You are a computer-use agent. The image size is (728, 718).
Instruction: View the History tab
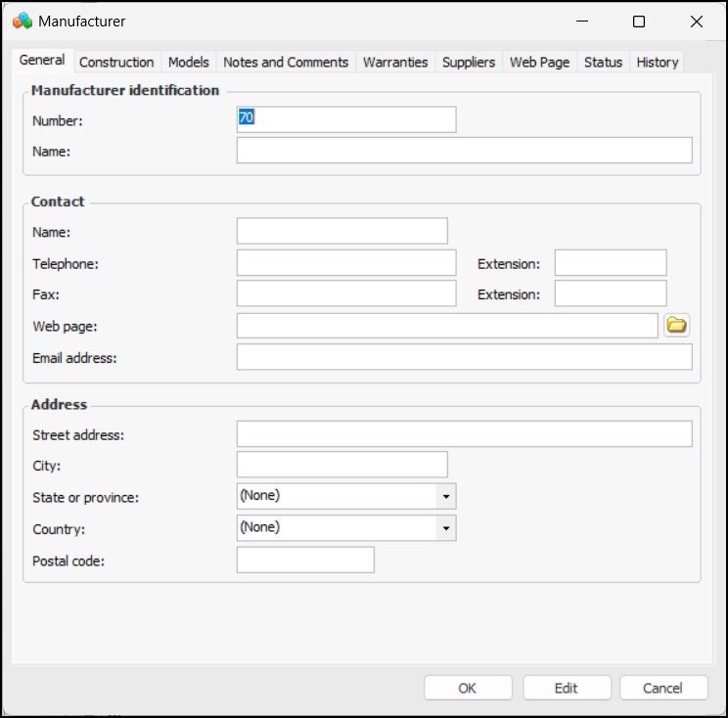coord(657,62)
